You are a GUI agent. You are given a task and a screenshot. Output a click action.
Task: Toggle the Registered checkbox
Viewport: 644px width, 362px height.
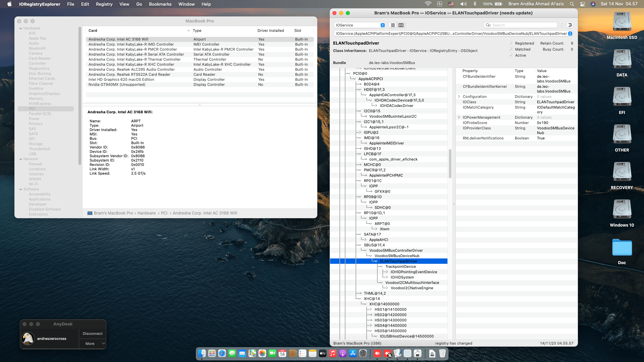(511, 43)
